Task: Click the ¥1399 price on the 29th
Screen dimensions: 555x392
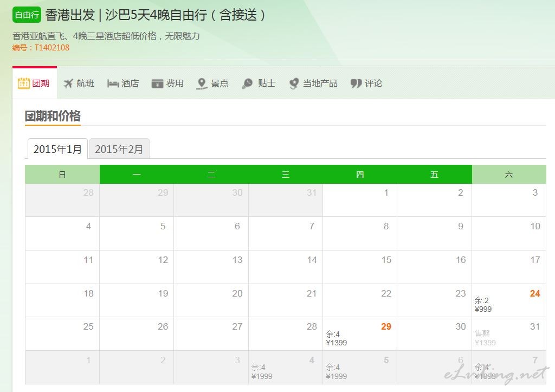Action: point(336,343)
